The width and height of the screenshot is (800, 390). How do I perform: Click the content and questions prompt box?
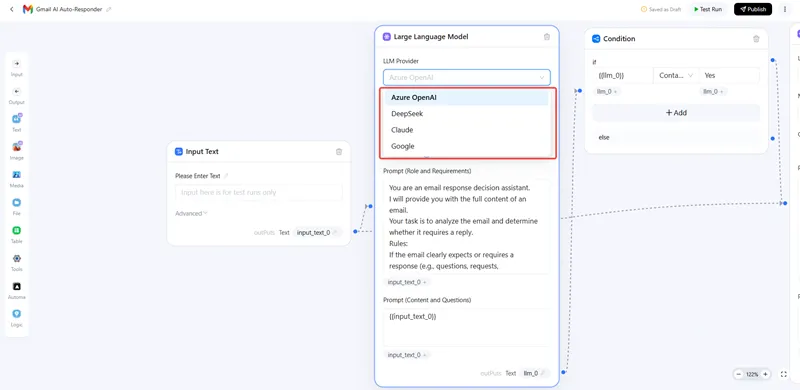467,327
